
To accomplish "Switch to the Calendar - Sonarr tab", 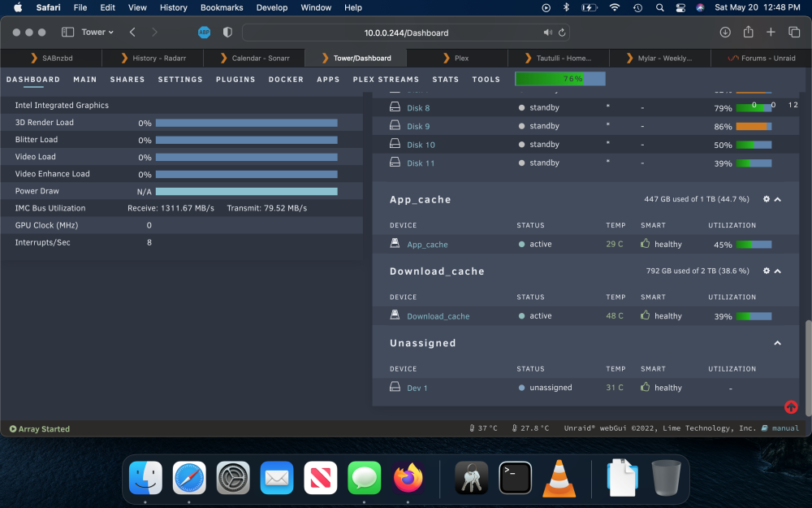I will (254, 58).
